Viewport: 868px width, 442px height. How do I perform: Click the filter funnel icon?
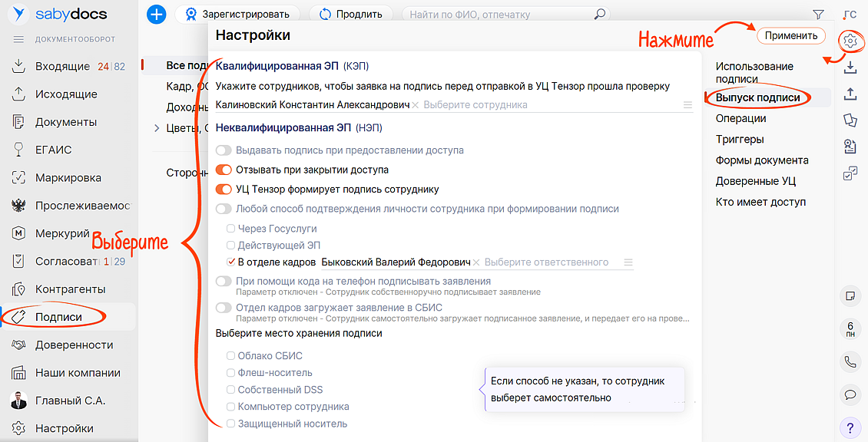[818, 14]
